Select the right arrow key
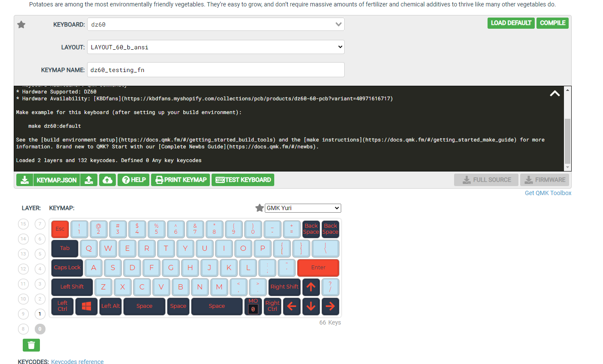 [330, 306]
